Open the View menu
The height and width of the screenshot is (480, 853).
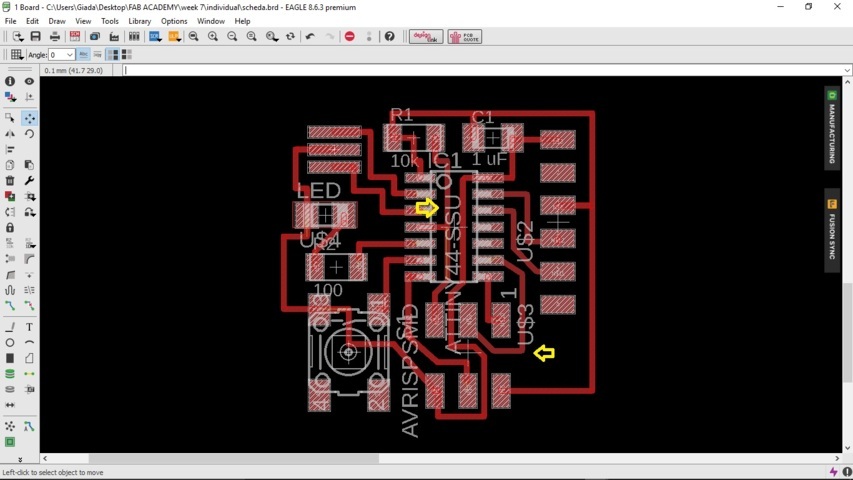tap(83, 21)
